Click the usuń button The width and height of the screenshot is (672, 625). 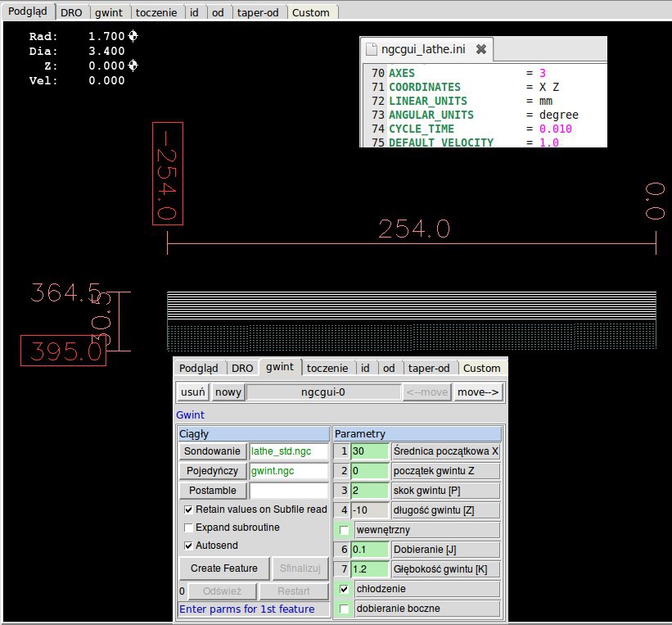[x=193, y=392]
